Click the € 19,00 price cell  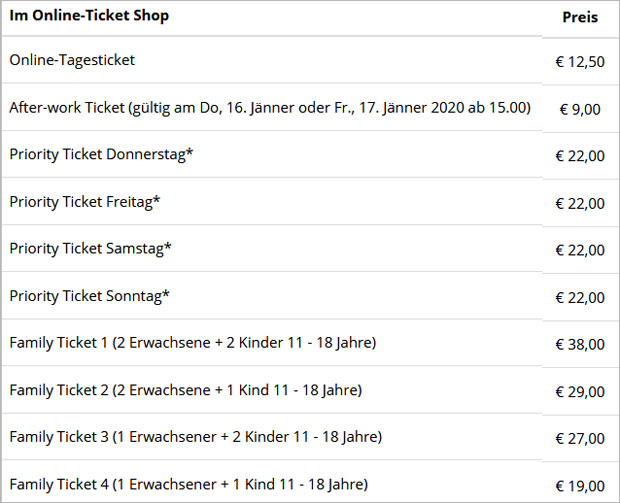(x=580, y=486)
